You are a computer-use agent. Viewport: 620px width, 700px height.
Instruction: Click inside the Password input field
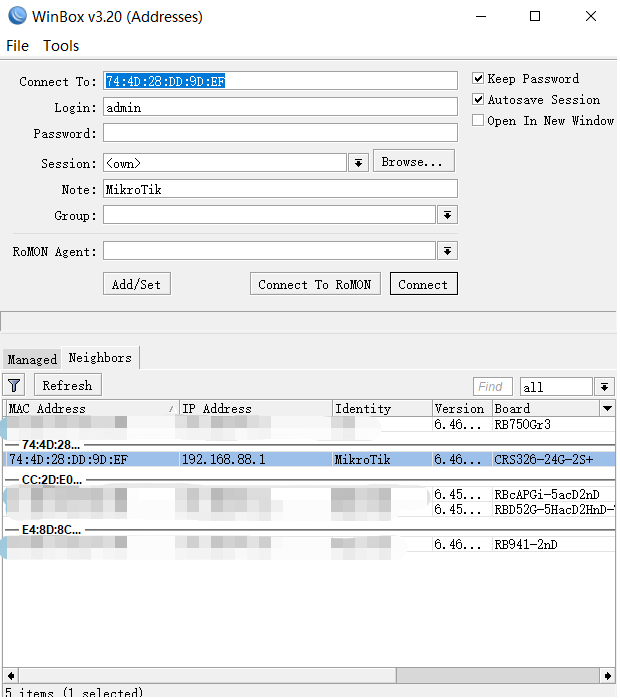pos(280,133)
